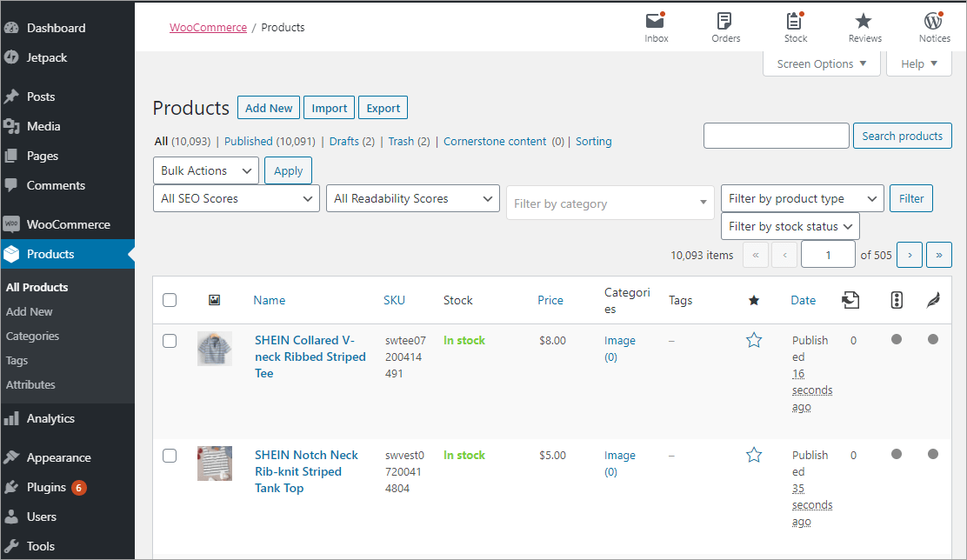The image size is (967, 560).
Task: Click the Filter button
Action: coord(910,198)
